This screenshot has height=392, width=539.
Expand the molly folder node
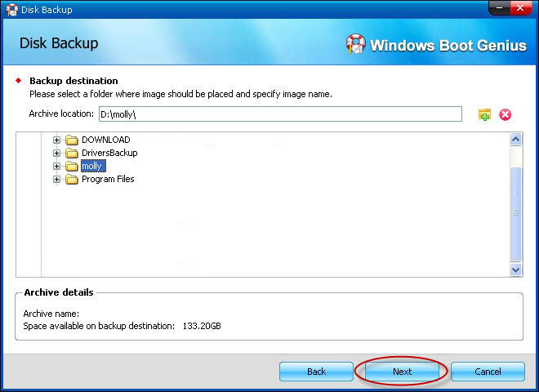point(56,166)
